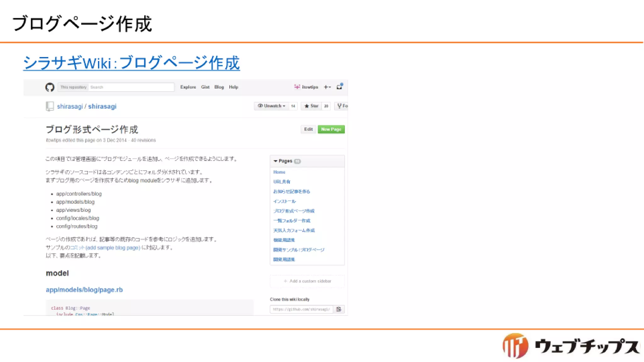Click the copy clone URL clipboard icon

tap(339, 309)
